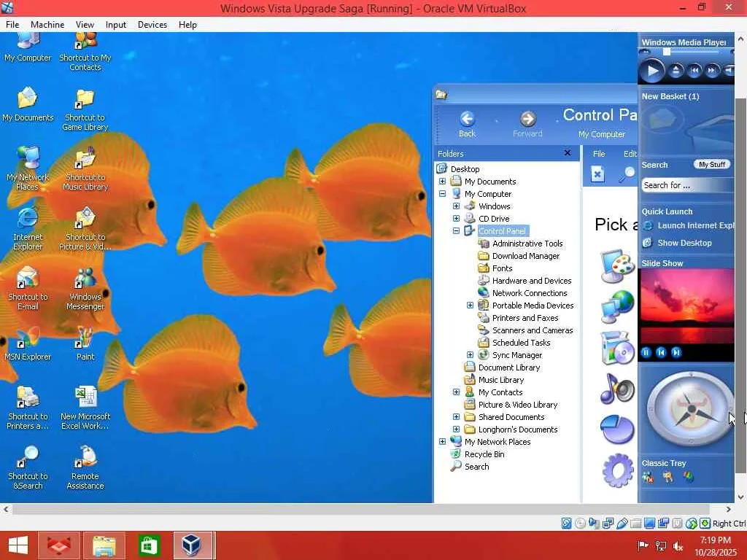Play media in Windows Media Player sidebar
Image resolution: width=747 pixels, height=560 pixels.
coord(651,71)
